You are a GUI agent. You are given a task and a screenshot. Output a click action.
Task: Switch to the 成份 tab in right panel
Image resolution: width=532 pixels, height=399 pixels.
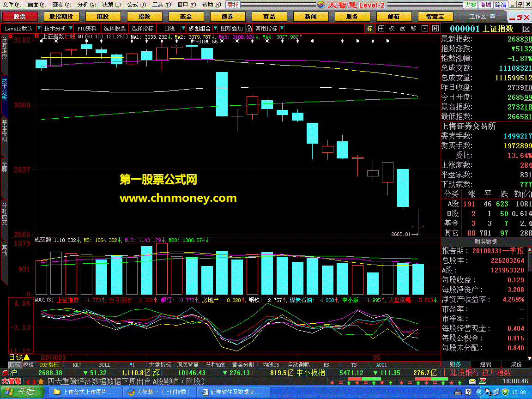pos(516,364)
